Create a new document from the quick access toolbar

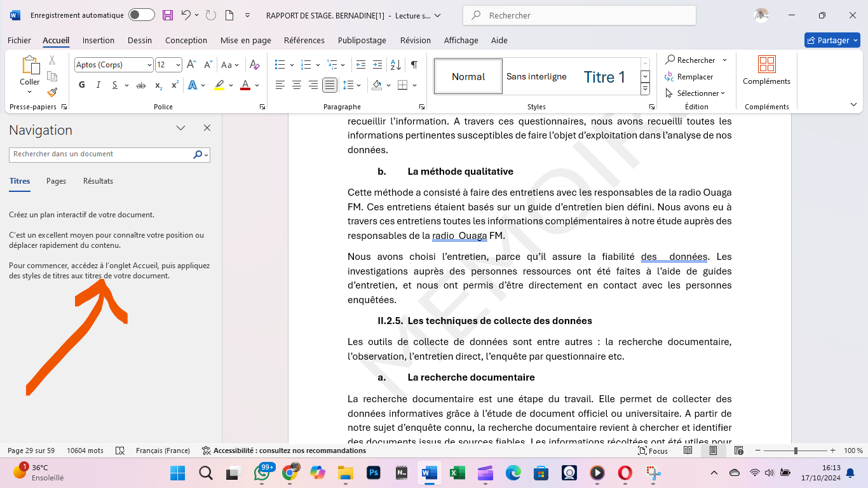coord(229,15)
